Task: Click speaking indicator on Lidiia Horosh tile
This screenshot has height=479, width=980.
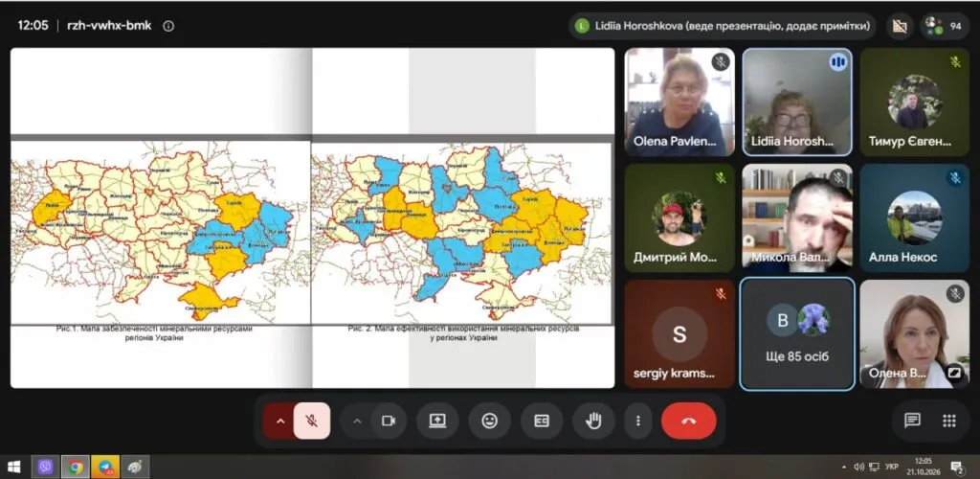Action: point(837,62)
